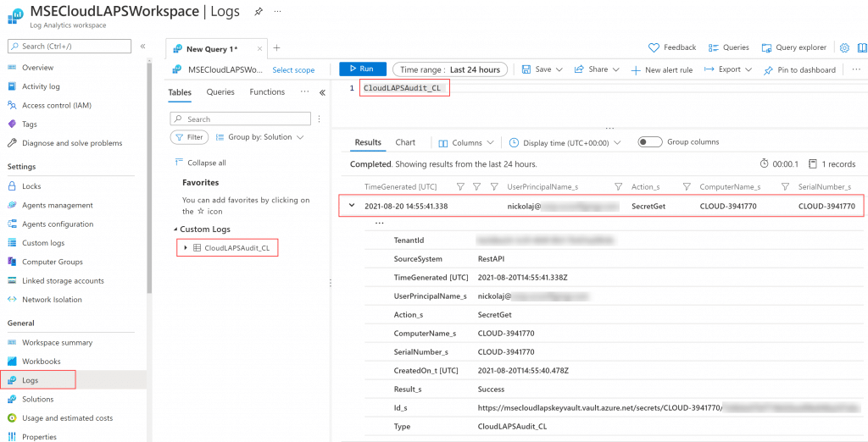The width and height of the screenshot is (868, 442).
Task: Open Linked storage accounts
Action: click(63, 280)
